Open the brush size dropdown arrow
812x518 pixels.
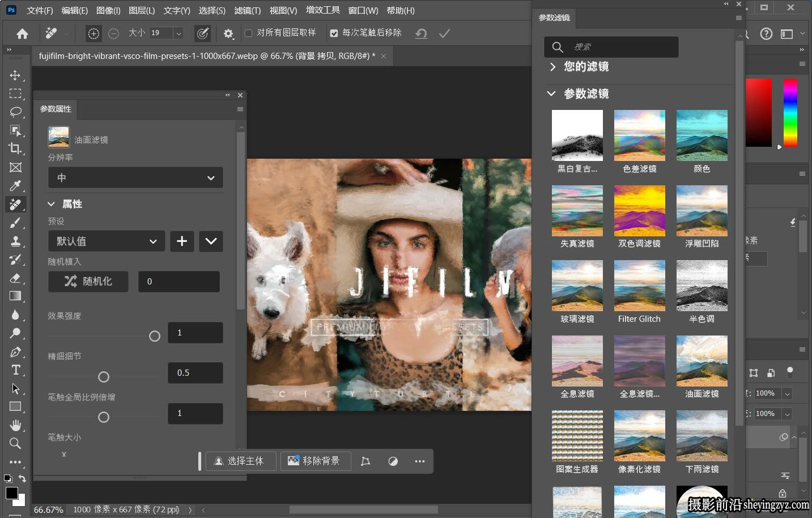(x=178, y=33)
